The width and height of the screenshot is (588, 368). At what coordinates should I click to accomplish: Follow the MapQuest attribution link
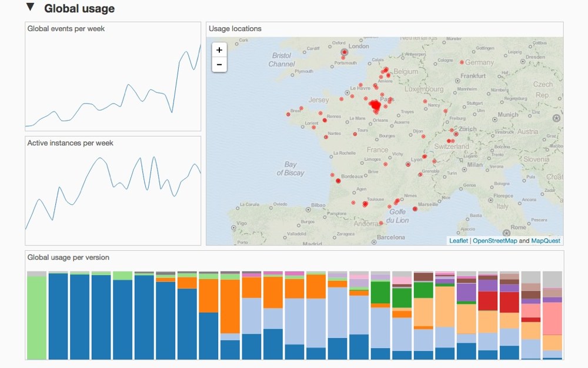546,241
